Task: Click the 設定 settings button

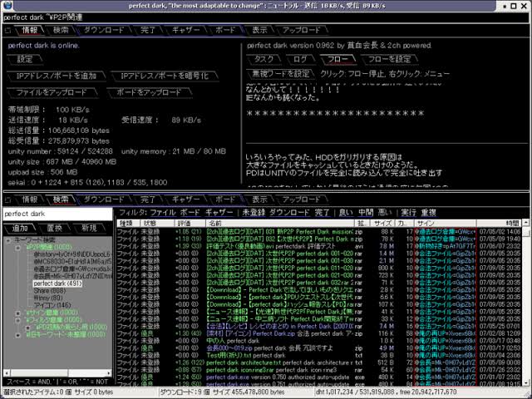Action: tap(25, 59)
